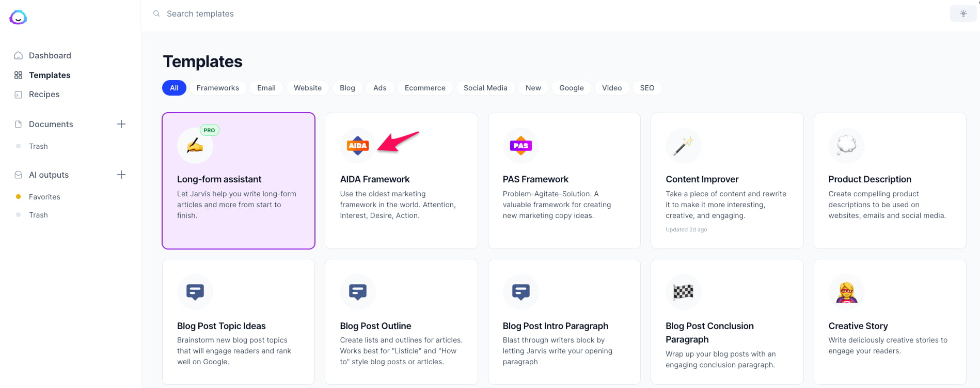Filter templates by Email
Screen dimensions: 980x388
click(266, 88)
